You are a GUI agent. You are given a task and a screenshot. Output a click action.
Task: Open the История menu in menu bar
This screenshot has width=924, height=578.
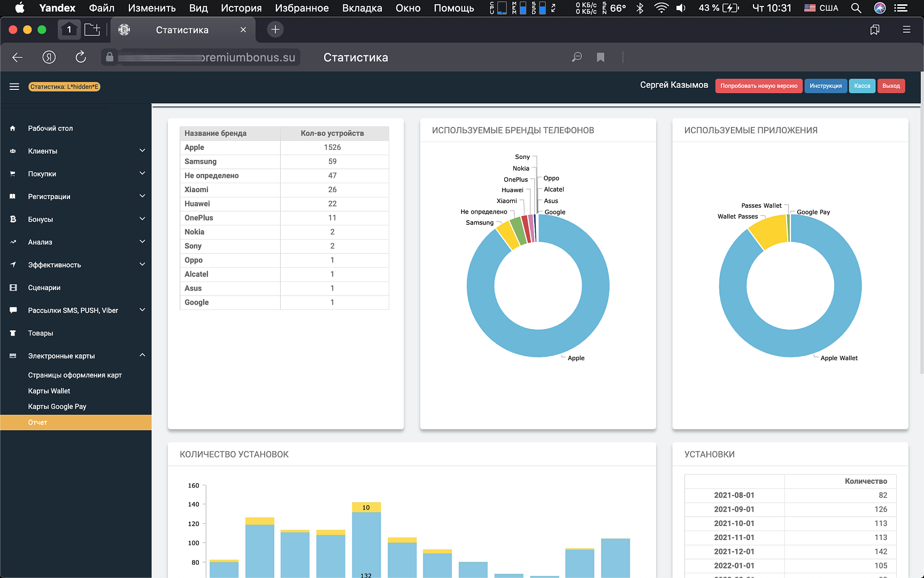tap(241, 8)
